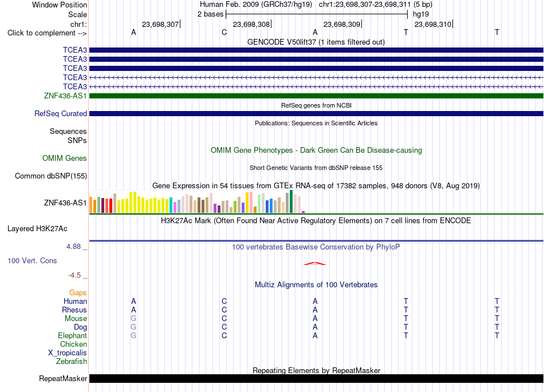Click the 'Click to complement -->' label
Image resolution: width=544 pixels, height=392 pixels.
click(47, 33)
